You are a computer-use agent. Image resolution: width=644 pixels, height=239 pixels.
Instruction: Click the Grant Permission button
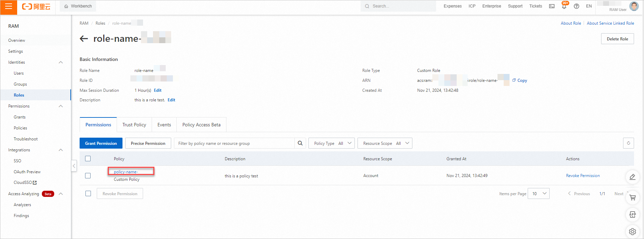pos(101,143)
